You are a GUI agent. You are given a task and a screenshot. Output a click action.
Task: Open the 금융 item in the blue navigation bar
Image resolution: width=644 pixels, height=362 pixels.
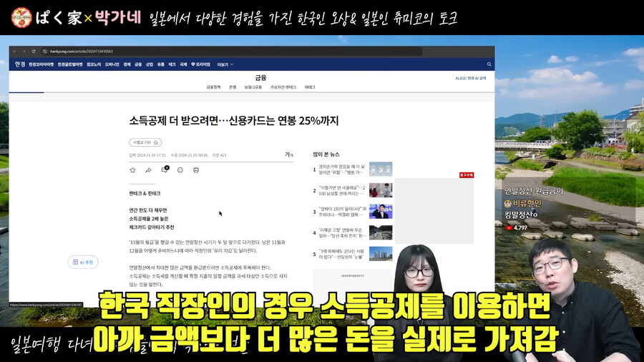pos(138,64)
